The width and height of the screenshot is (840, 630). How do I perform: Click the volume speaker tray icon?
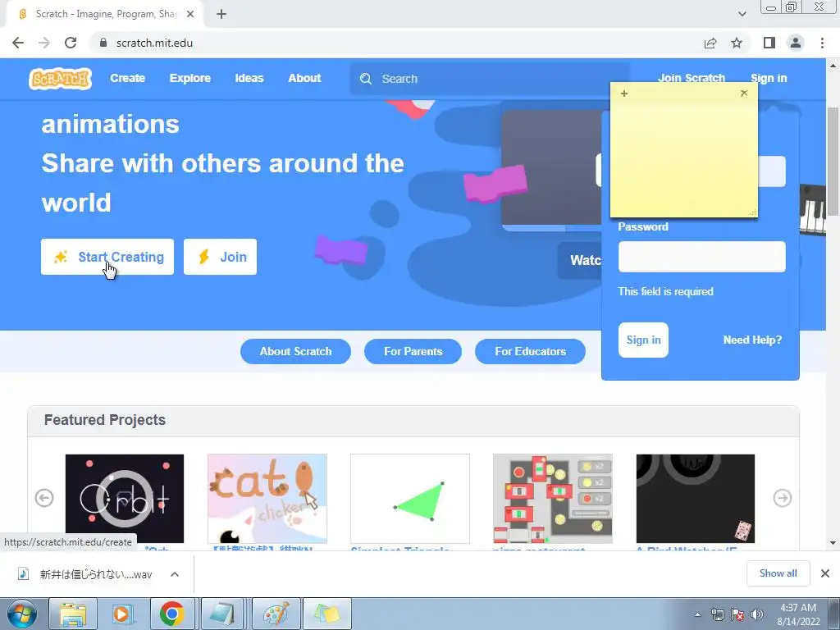[757, 614]
